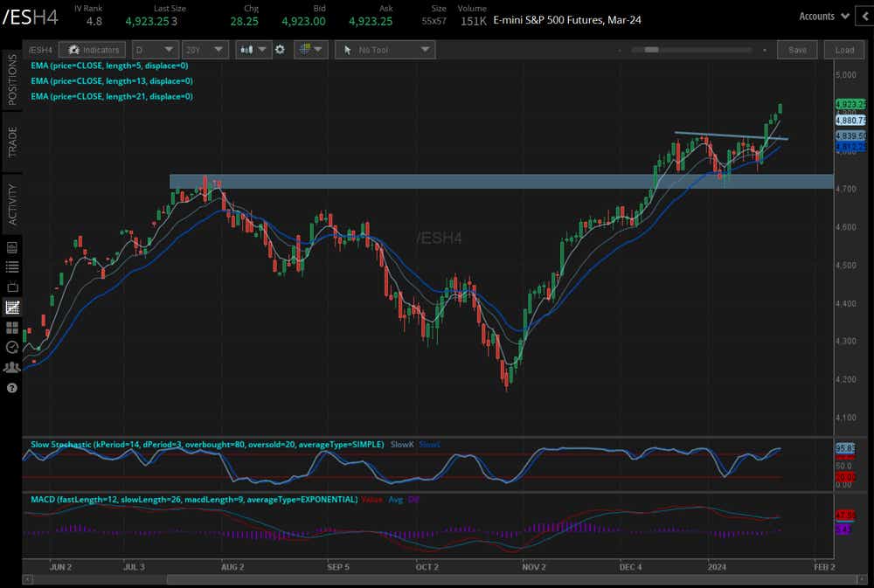The height and width of the screenshot is (588, 874).
Task: Click the MACD Avg plot label
Action: click(x=395, y=500)
